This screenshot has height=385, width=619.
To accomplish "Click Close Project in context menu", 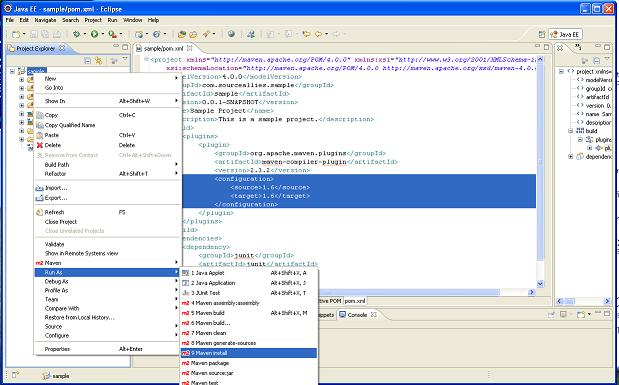I will [107, 222].
